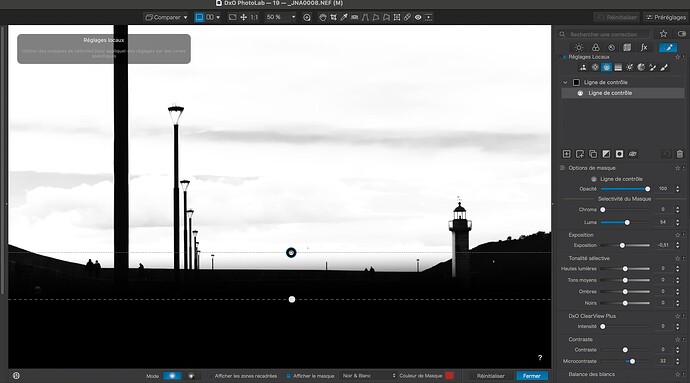Open the fx effects palette tab
690x383 pixels.
644,48
